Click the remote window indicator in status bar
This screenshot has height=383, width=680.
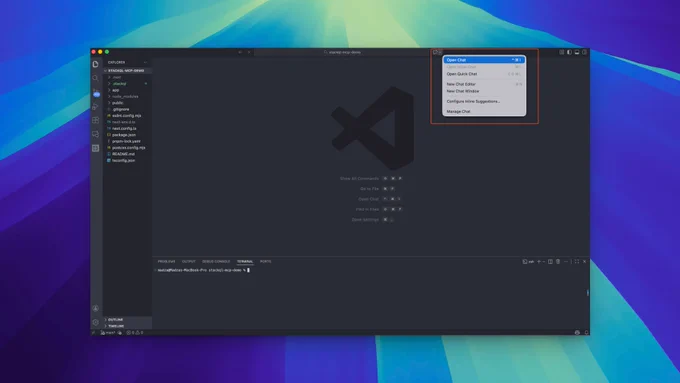(93, 333)
